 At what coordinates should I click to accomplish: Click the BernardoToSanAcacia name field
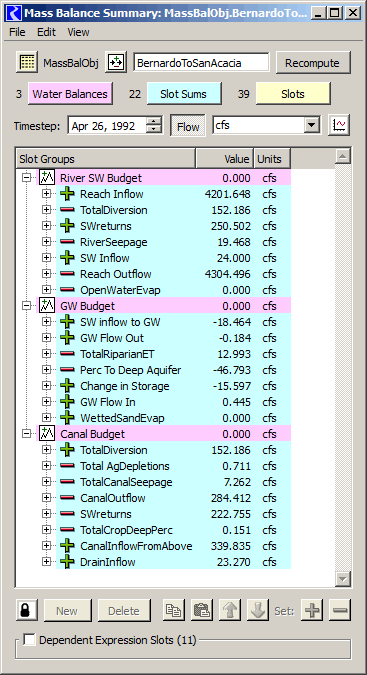click(201, 63)
